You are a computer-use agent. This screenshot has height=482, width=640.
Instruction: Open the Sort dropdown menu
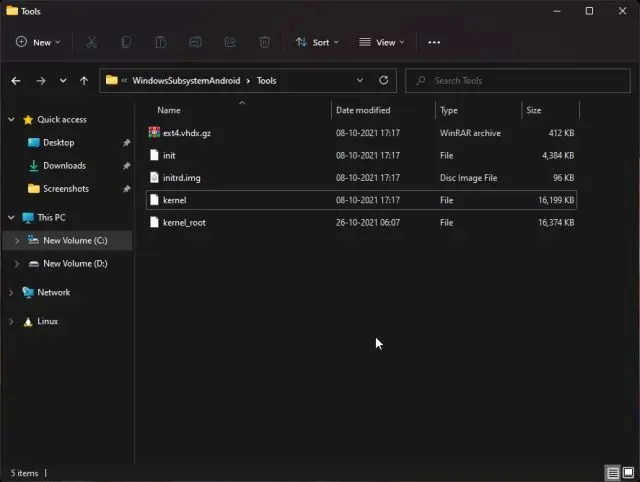click(x=317, y=42)
